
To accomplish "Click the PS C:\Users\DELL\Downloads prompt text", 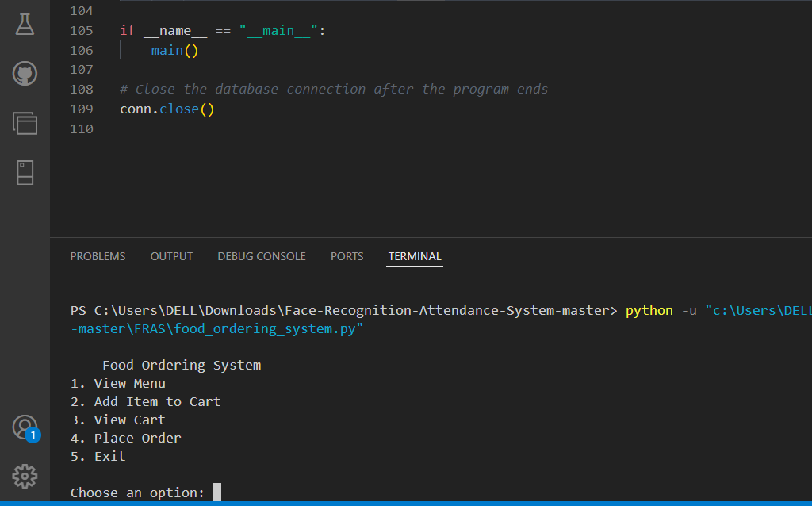I will click(x=344, y=310).
